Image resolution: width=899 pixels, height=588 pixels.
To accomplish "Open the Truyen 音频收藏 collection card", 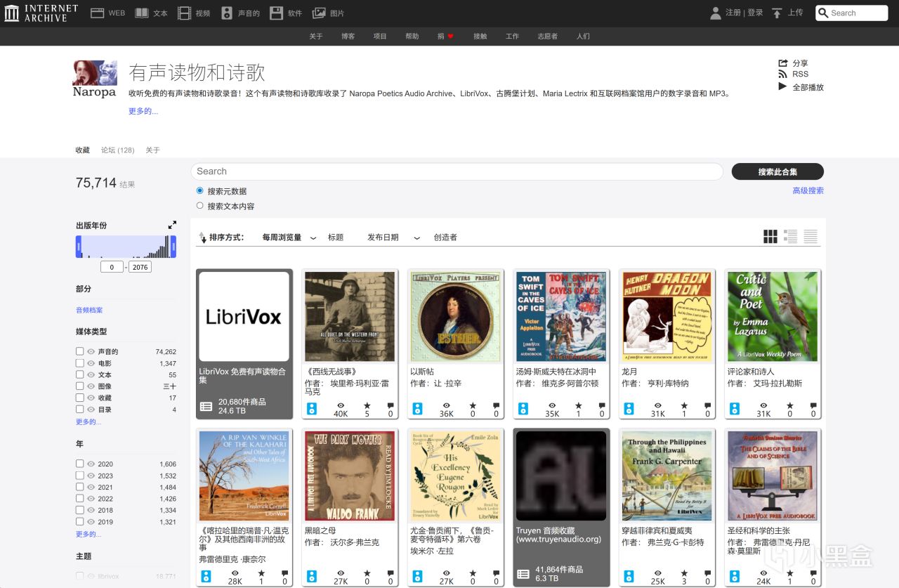I will tap(560, 507).
